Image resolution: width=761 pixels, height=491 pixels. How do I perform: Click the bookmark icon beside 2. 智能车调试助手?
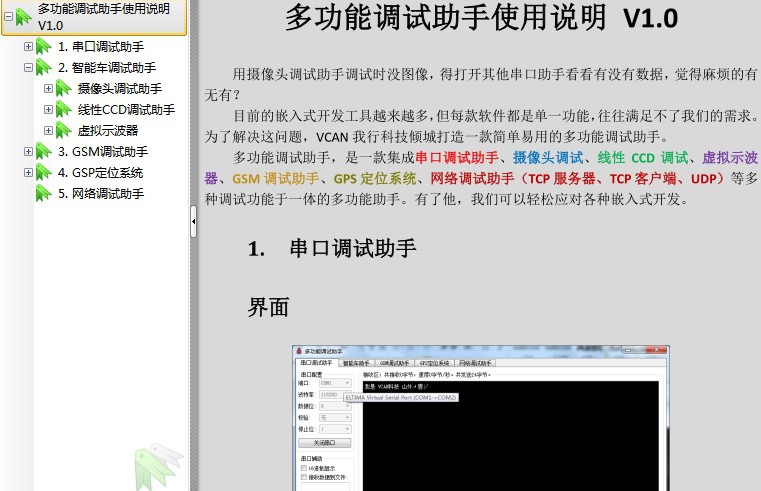point(44,67)
